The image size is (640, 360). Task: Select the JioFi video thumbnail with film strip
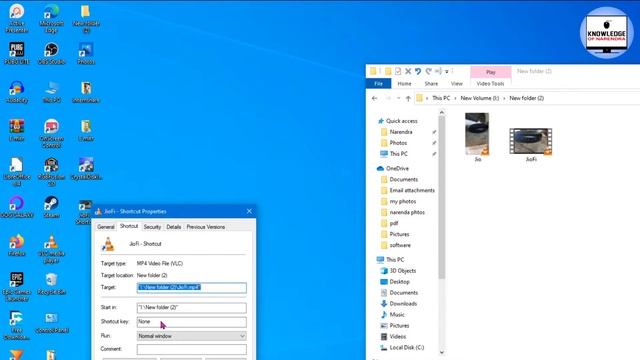pyautogui.click(x=531, y=142)
